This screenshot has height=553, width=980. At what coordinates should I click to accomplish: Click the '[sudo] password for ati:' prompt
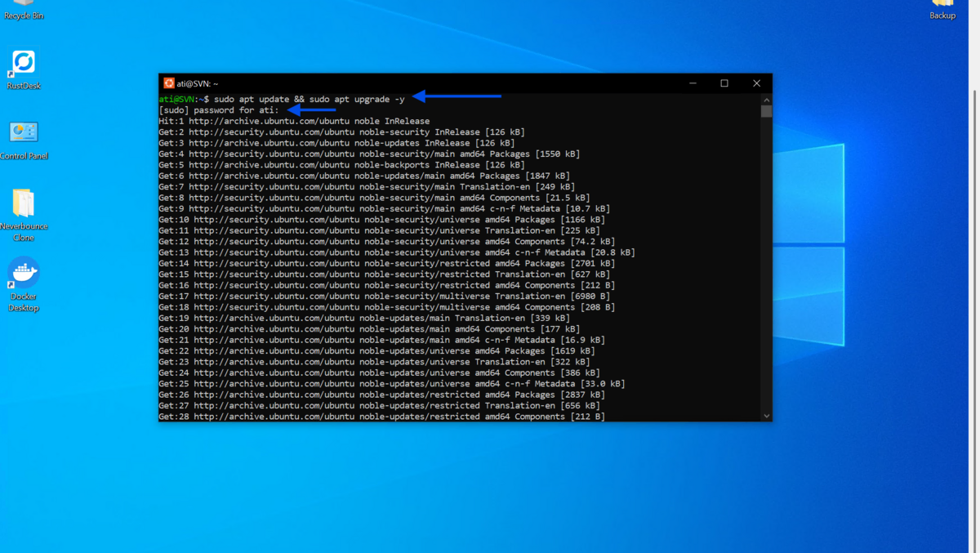[219, 110]
